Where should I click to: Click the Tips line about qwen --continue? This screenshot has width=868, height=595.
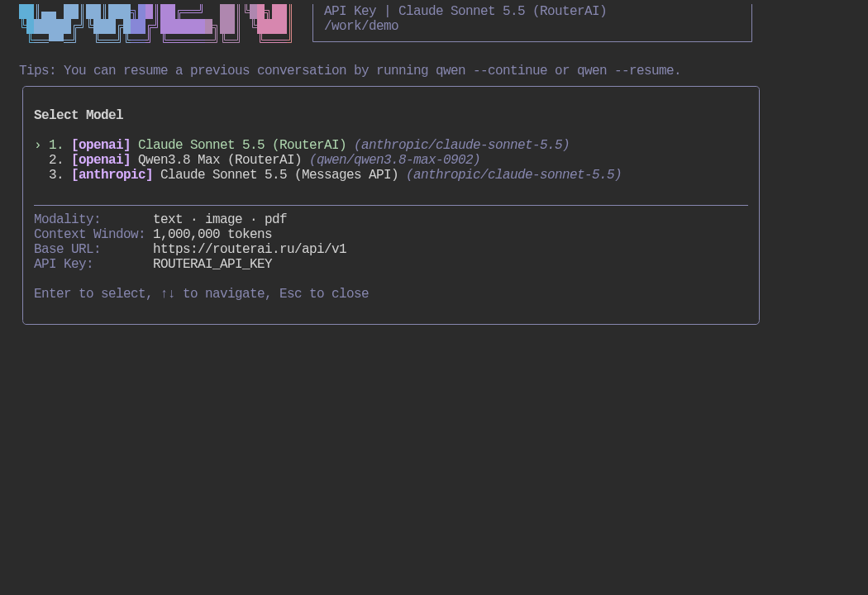click(x=350, y=70)
